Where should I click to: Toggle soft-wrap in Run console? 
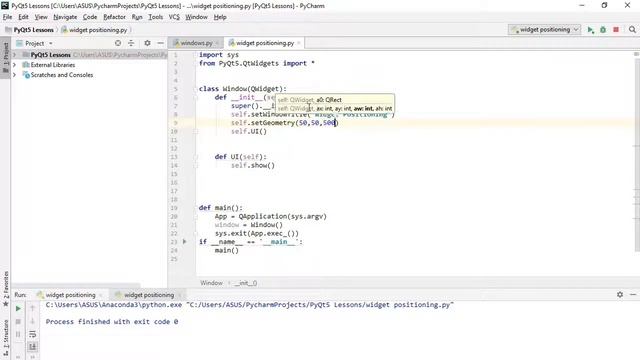33,334
